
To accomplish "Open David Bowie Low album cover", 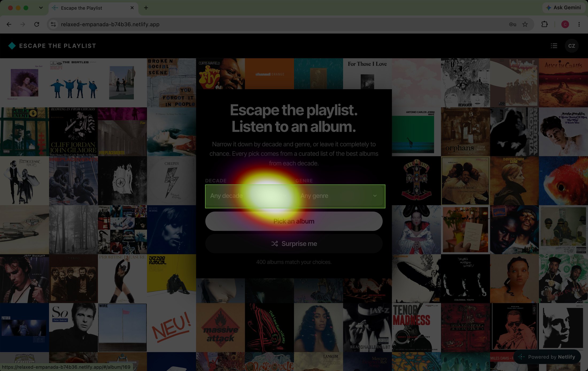I will pyautogui.click(x=514, y=181).
